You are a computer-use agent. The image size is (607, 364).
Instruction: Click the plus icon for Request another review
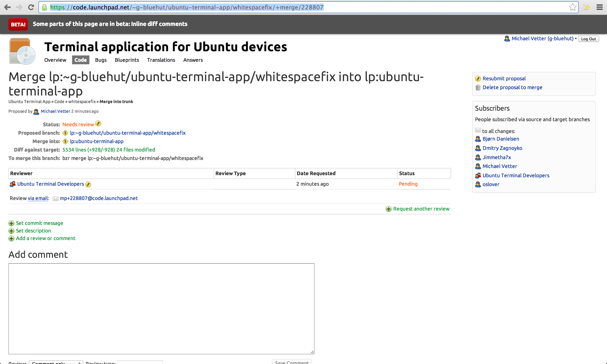[388, 209]
